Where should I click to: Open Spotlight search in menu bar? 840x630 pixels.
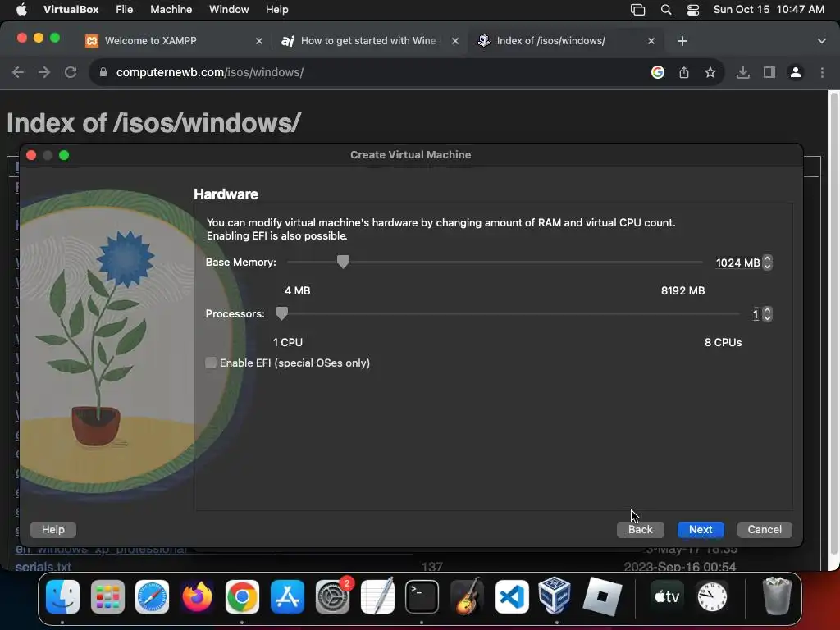pos(666,10)
